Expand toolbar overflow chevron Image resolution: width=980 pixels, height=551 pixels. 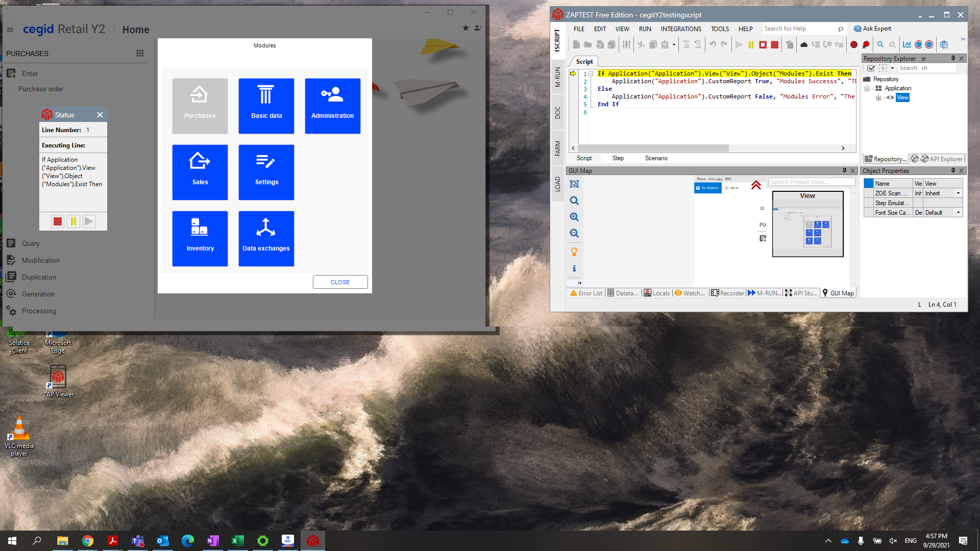963,39
